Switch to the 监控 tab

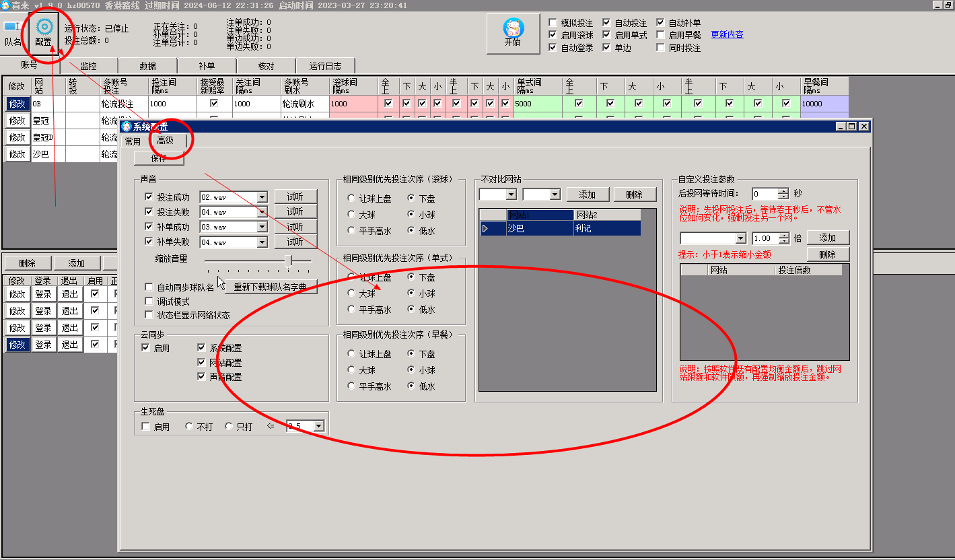(88, 66)
